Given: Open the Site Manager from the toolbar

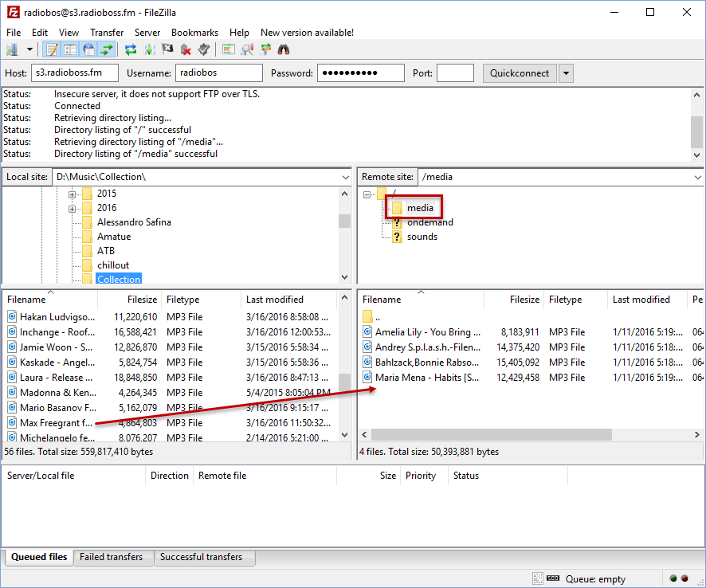Looking at the screenshot, I should coord(12,49).
